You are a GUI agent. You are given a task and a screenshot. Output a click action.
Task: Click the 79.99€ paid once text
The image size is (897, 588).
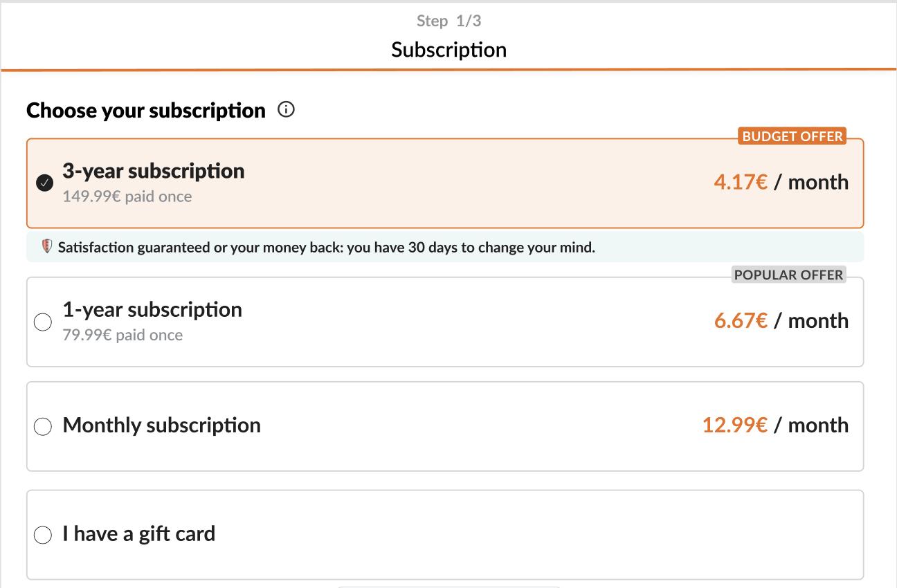pos(123,336)
